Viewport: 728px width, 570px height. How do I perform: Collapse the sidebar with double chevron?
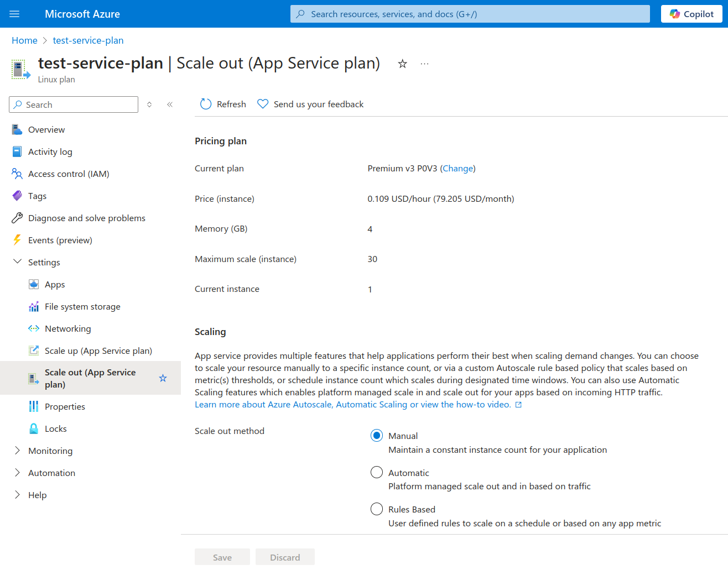170,104
